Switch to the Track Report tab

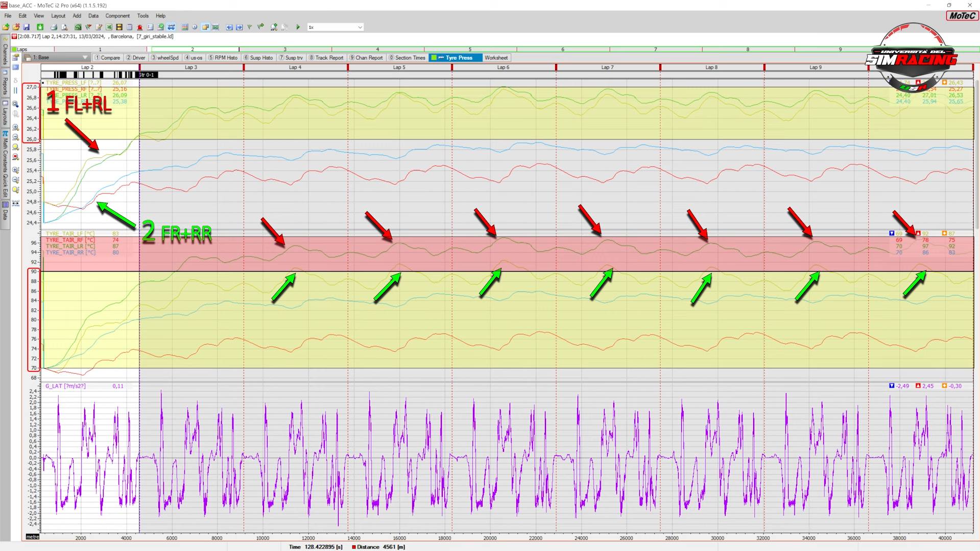(x=326, y=58)
